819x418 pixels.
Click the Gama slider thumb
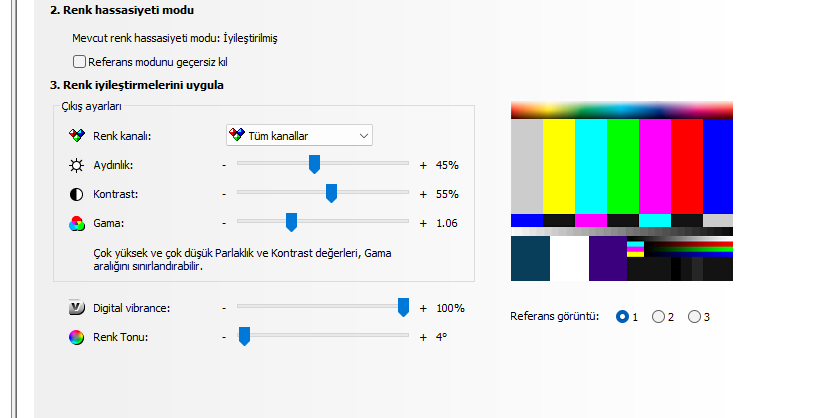tap(291, 223)
